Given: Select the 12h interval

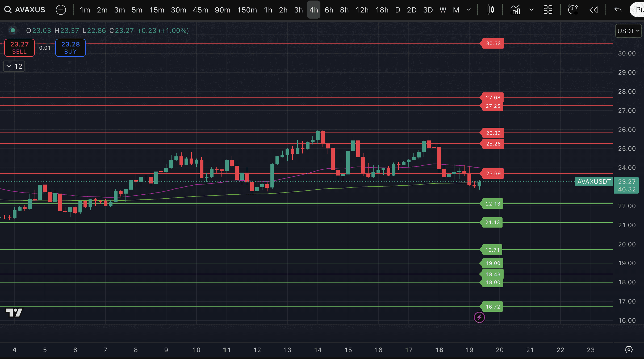Looking at the screenshot, I should pos(362,10).
